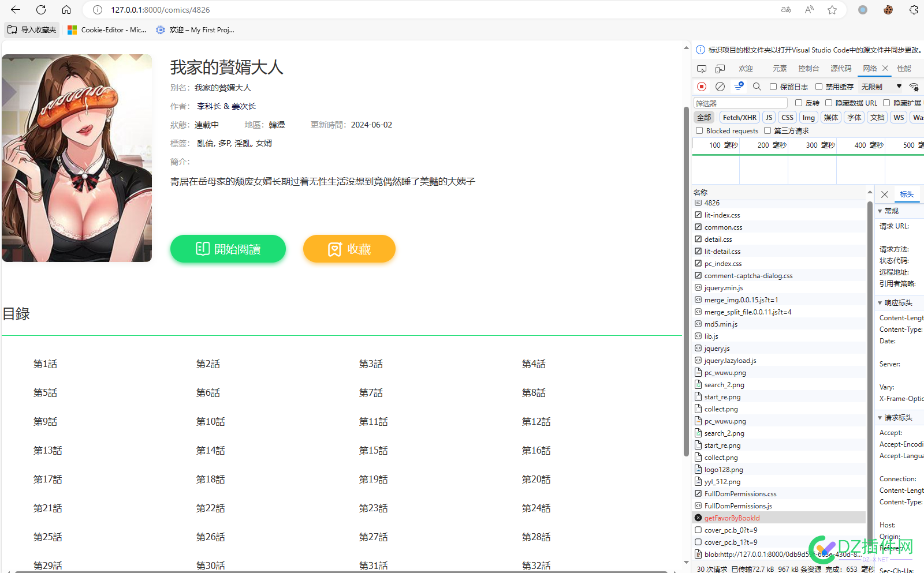This screenshot has width=924, height=573.
Task: Open the browser home page
Action: (66, 10)
